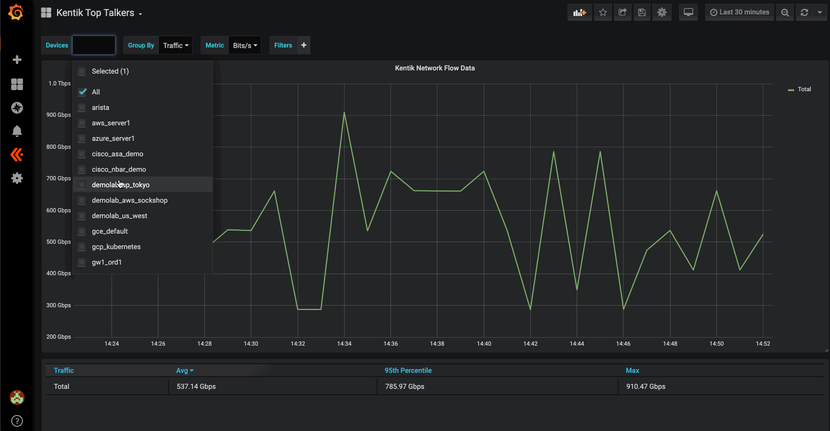Open the refresh interval dropdown arrow
This screenshot has height=431, width=830.
(819, 13)
